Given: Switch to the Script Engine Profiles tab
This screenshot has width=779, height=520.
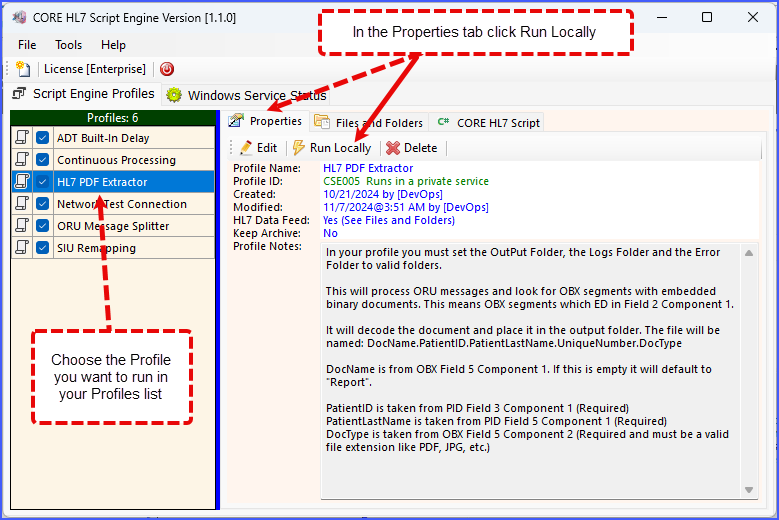Looking at the screenshot, I should click(x=83, y=93).
